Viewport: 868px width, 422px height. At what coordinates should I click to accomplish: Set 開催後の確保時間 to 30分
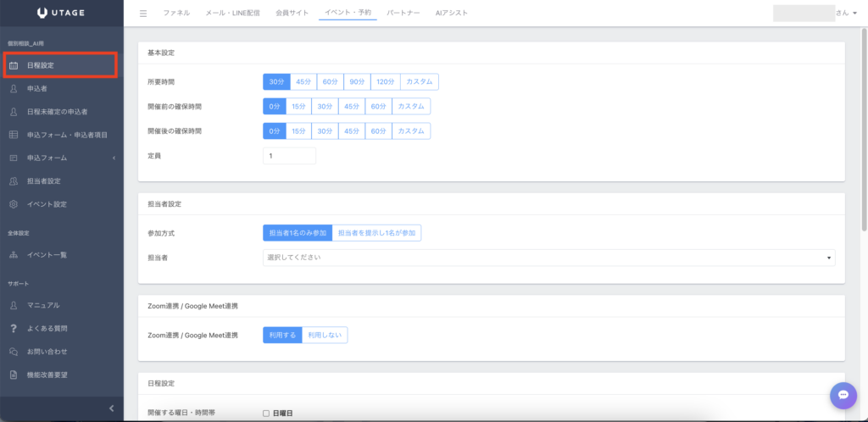click(x=325, y=131)
